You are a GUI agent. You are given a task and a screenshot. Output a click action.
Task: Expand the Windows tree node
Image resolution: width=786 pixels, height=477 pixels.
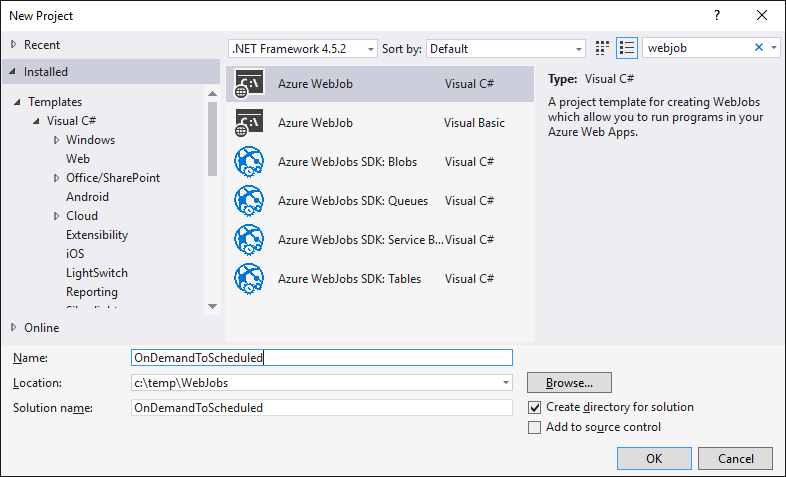(x=57, y=140)
